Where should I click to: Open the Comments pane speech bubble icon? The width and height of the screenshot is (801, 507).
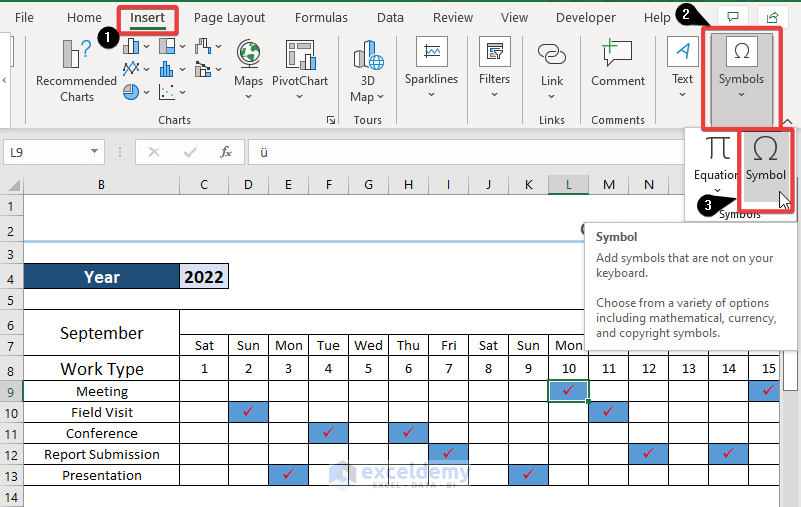pyautogui.click(x=733, y=17)
